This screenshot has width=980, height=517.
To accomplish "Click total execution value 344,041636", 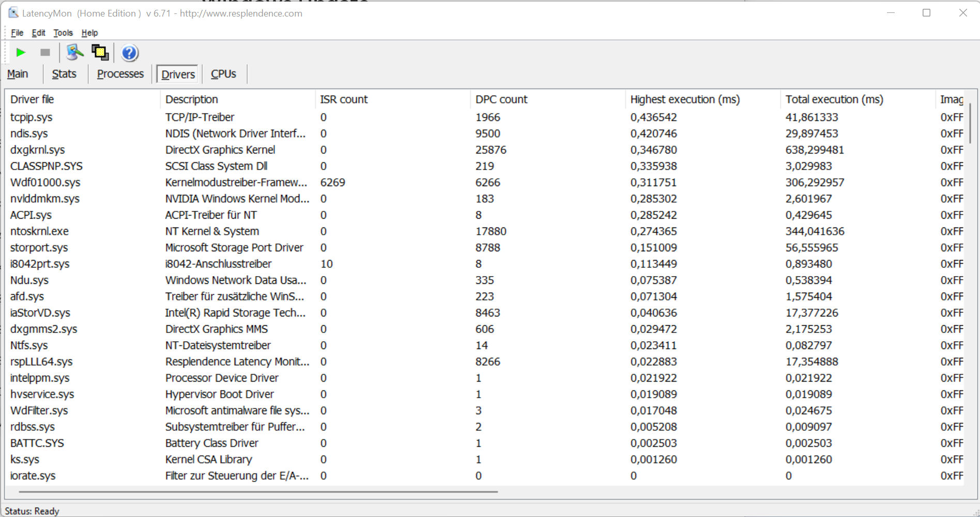I will coord(815,231).
